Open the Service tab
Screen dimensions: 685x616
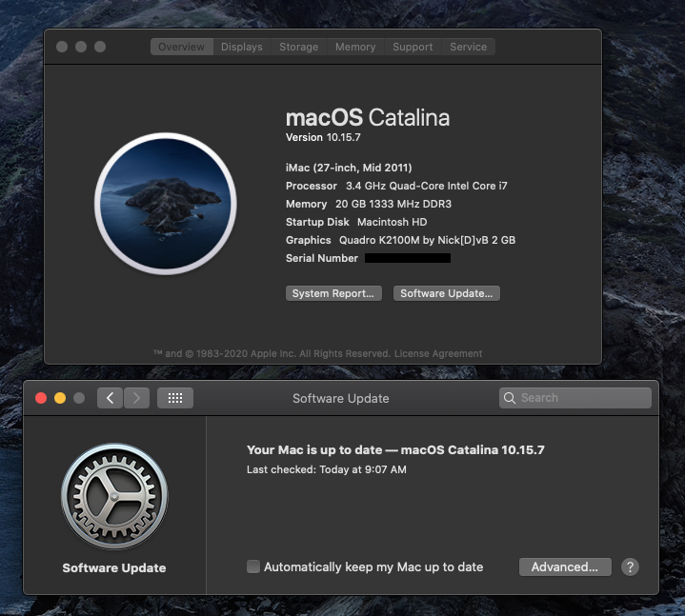pyautogui.click(x=469, y=47)
